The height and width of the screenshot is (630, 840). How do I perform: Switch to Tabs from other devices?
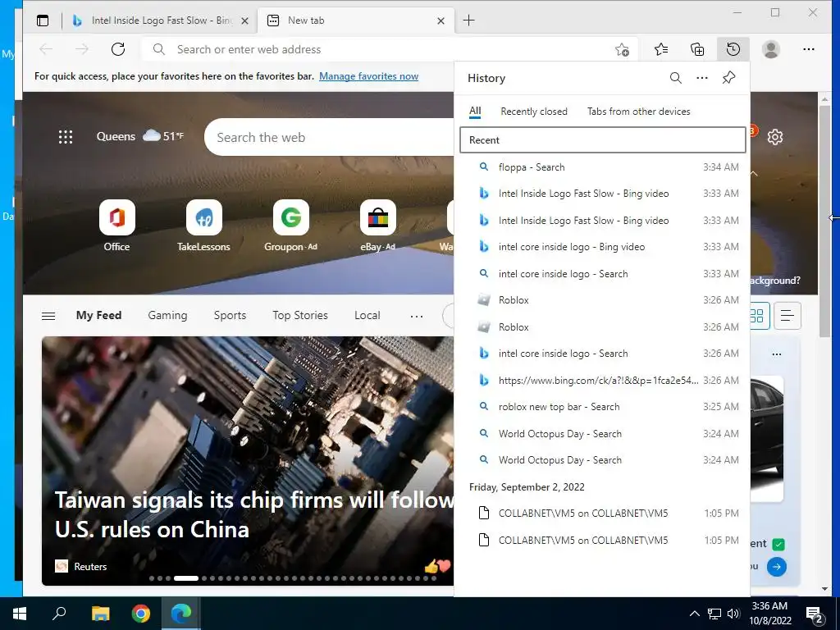[638, 112]
